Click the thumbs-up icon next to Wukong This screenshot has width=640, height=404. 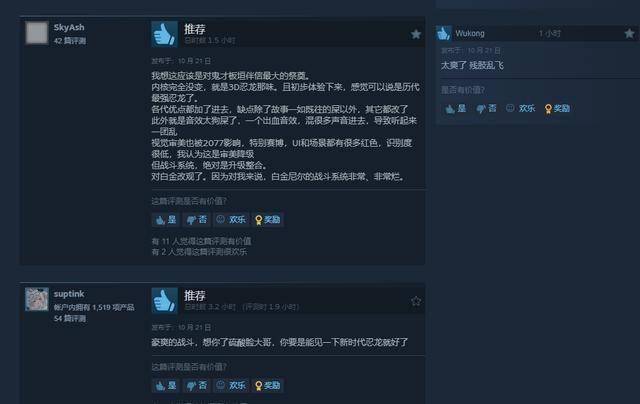(x=443, y=33)
